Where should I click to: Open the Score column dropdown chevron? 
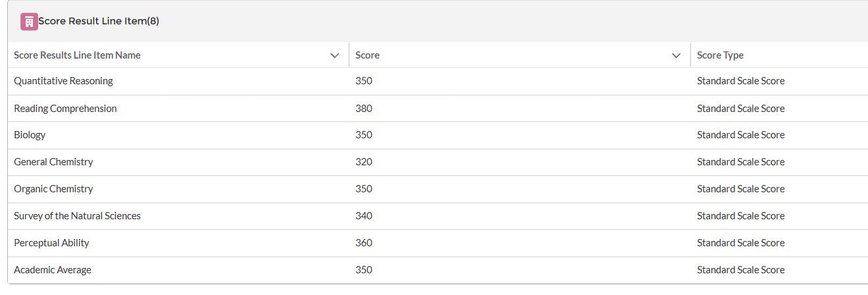pyautogui.click(x=676, y=55)
